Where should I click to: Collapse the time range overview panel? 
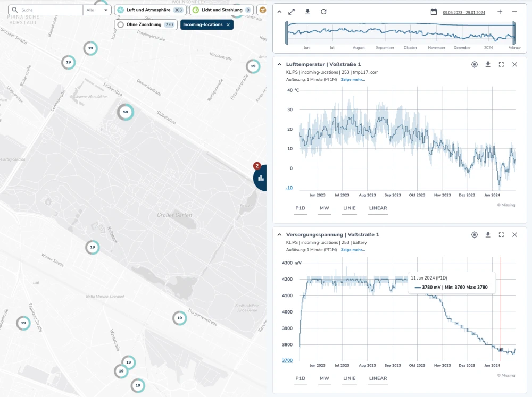[279, 12]
